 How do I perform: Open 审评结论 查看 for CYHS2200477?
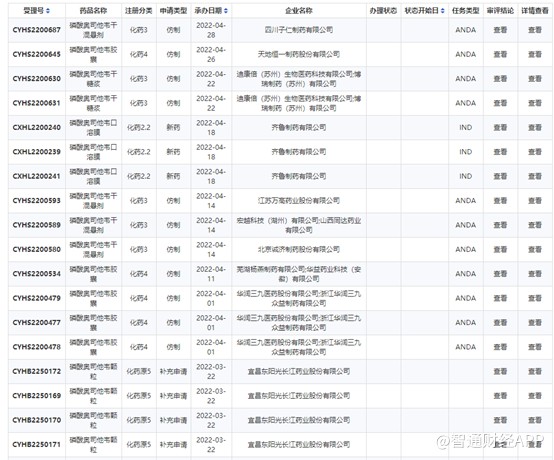click(500, 323)
